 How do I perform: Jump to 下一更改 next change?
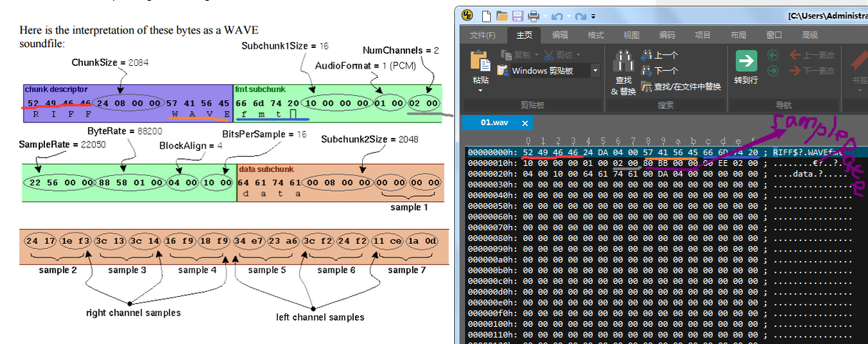(812, 71)
